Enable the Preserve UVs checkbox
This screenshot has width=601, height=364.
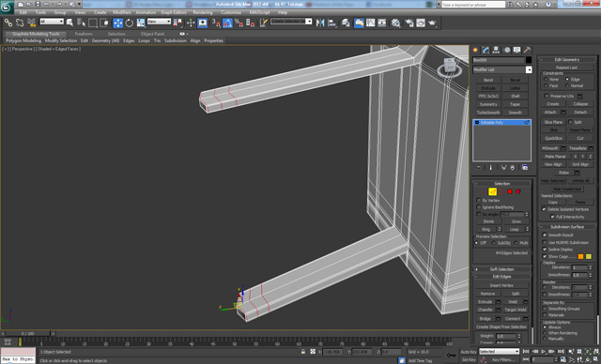pyautogui.click(x=547, y=96)
